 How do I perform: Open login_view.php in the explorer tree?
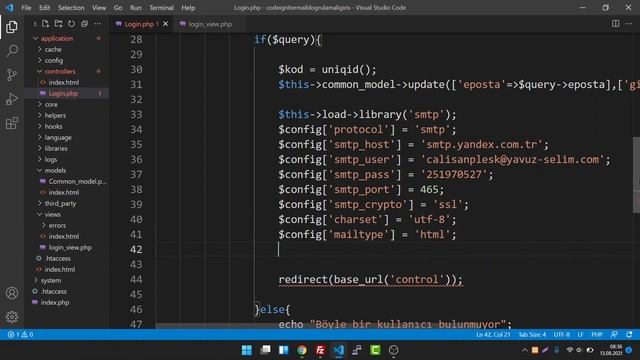click(70, 247)
